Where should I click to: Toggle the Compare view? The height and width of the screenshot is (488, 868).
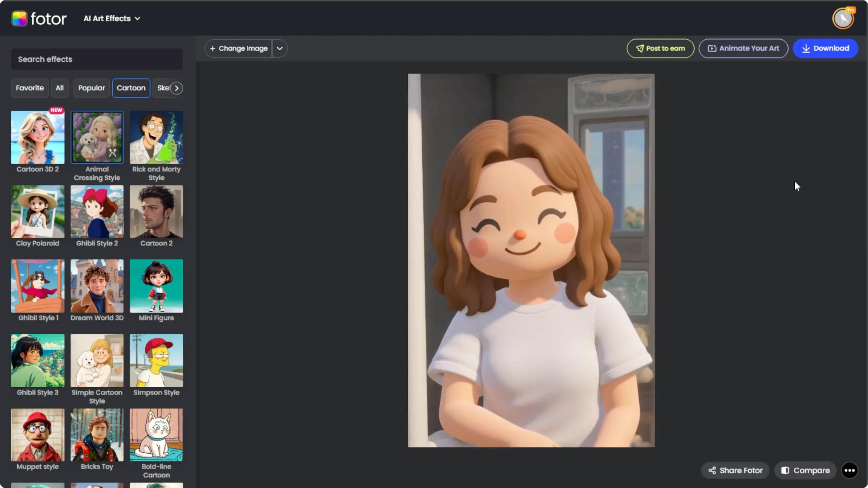click(805, 471)
